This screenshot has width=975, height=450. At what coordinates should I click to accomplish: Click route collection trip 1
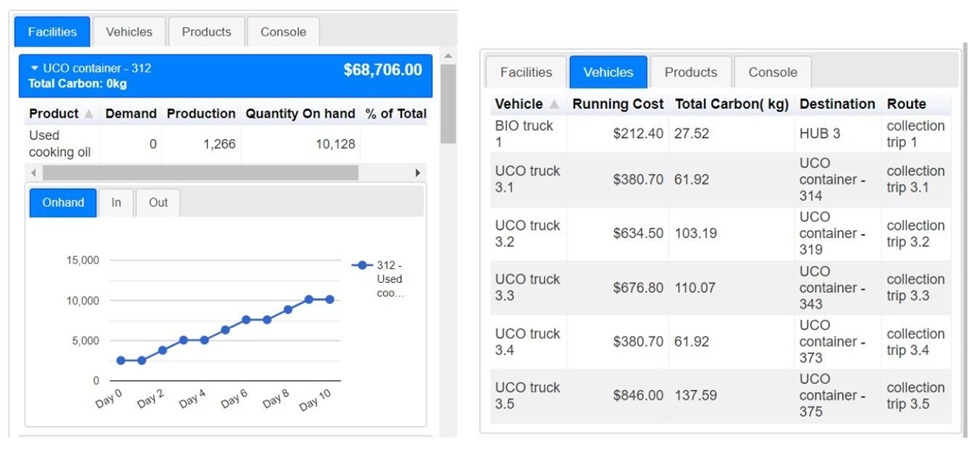click(x=915, y=134)
